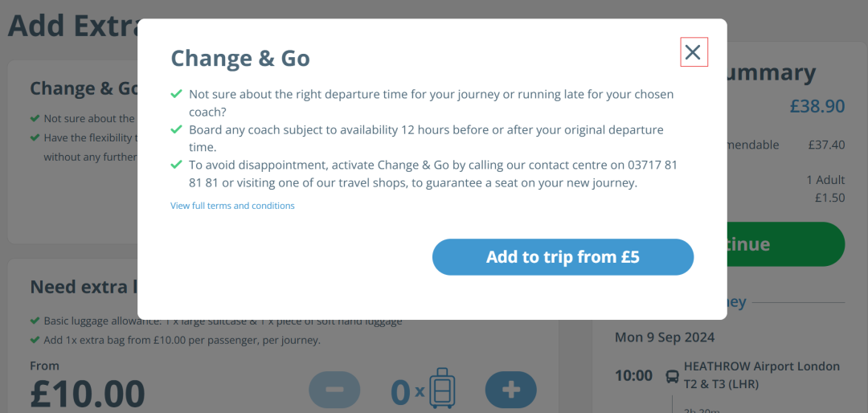
Task: Click Add to trip from £5
Action: tap(563, 257)
